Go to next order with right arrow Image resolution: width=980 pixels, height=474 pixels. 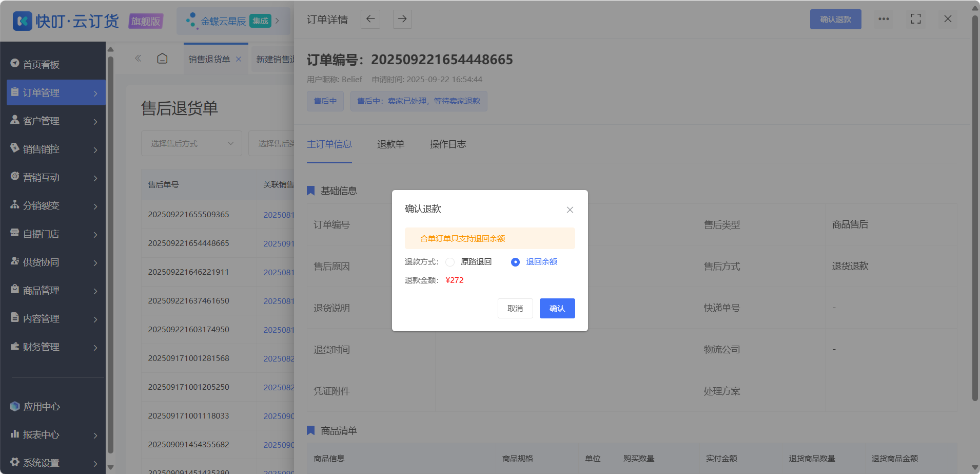(x=402, y=19)
